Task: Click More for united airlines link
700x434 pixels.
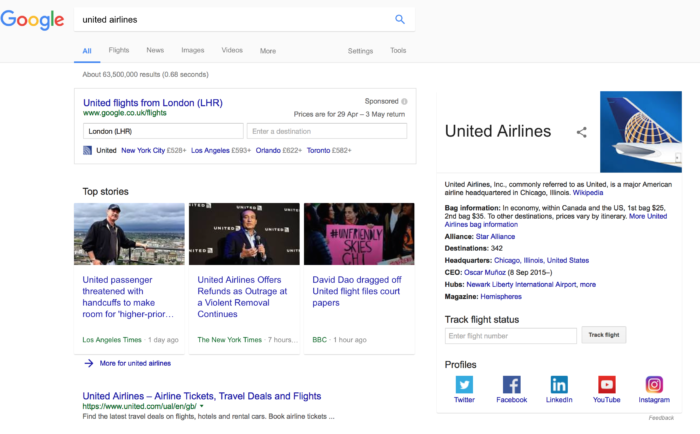Action: point(135,363)
